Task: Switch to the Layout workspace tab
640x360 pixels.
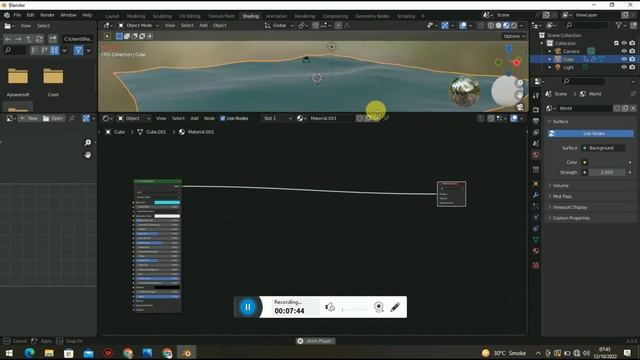Action: click(112, 16)
